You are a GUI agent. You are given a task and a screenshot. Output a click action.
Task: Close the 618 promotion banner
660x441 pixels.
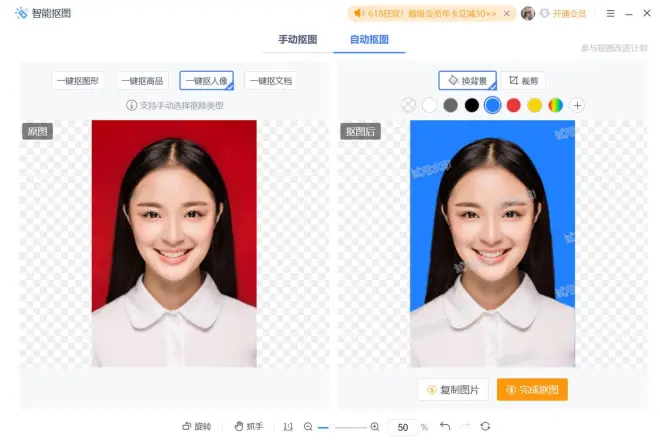[x=507, y=13]
